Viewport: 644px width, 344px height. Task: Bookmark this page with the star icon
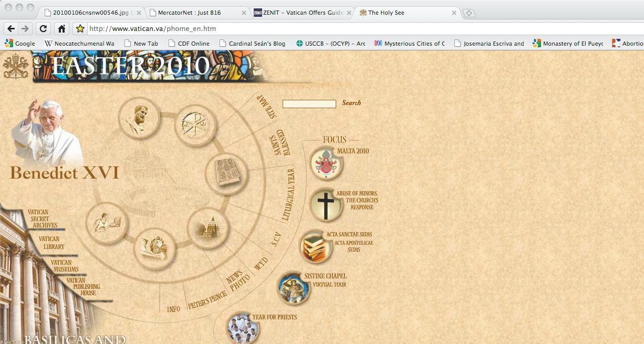click(x=79, y=28)
